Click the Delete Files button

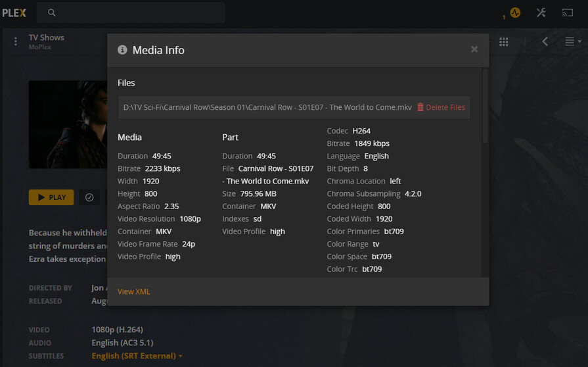point(441,107)
